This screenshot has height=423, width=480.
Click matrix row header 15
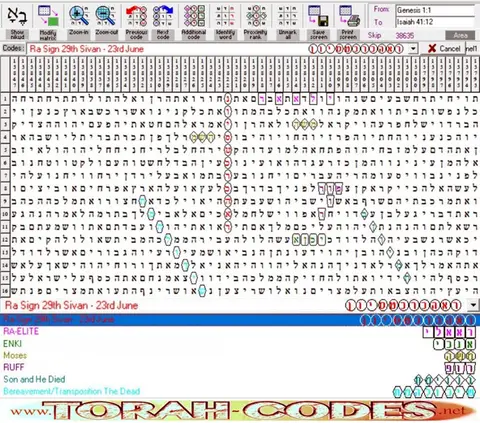coord(5,278)
